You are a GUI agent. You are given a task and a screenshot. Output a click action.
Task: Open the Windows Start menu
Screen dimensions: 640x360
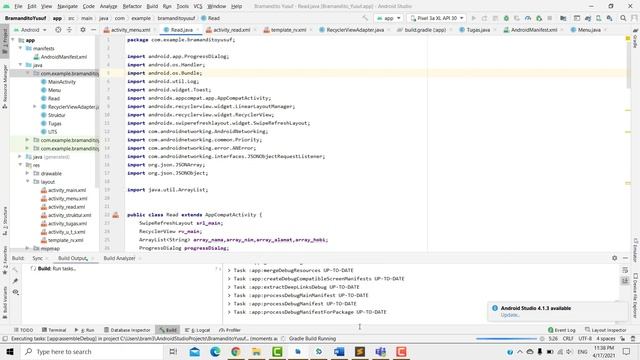[10, 351]
